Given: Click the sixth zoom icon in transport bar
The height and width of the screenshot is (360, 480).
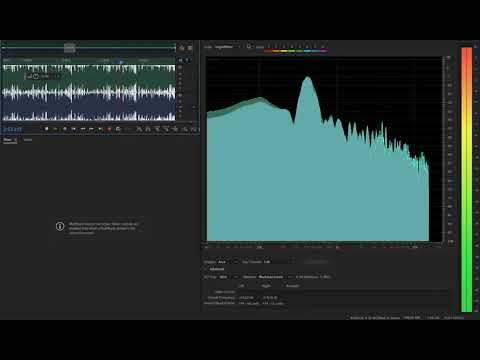Looking at the screenshot, I should [185, 129].
